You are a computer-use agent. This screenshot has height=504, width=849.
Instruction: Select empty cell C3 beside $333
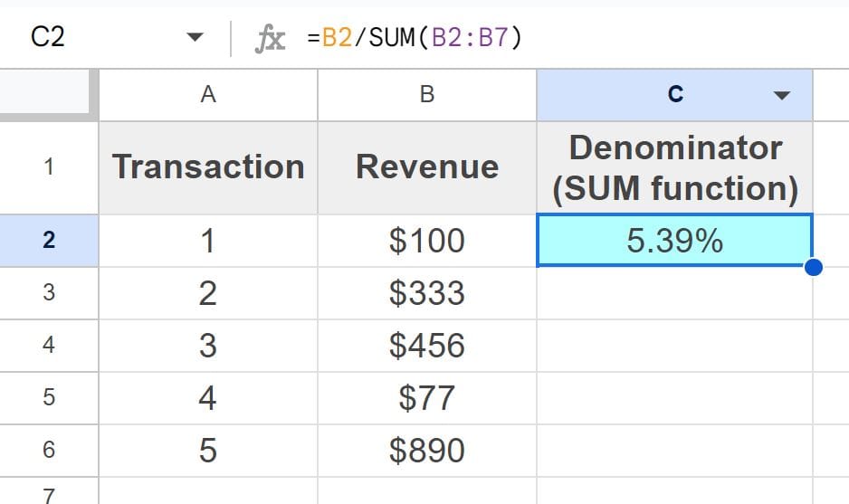674,293
